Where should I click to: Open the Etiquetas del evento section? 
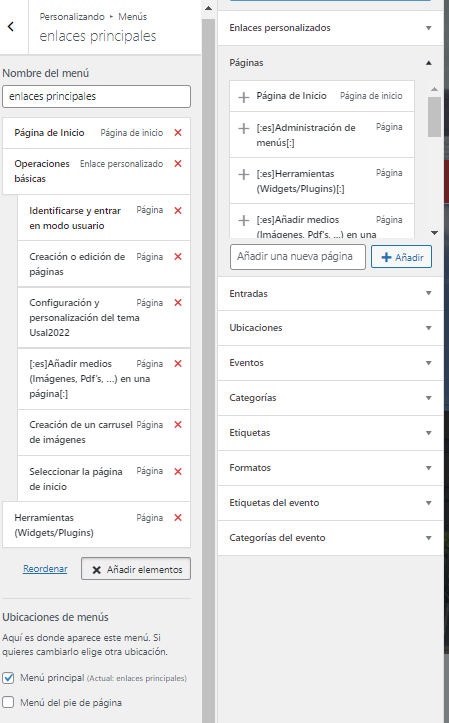coord(330,503)
